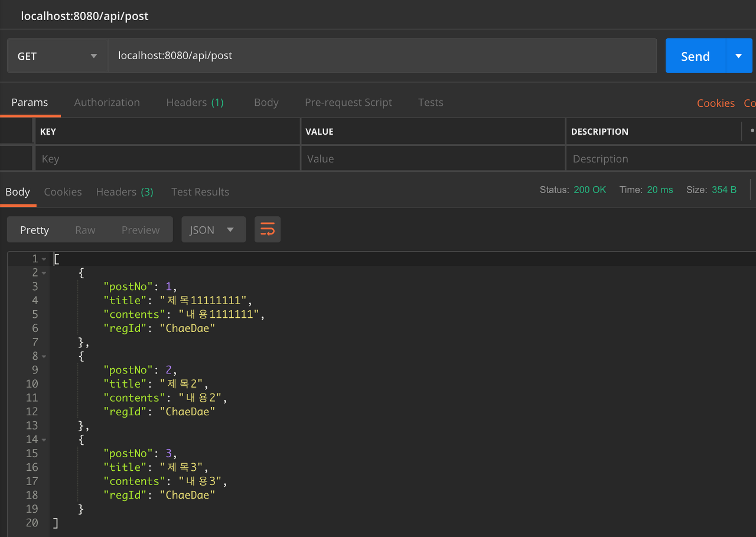Select the Pretty response view
The height and width of the screenshot is (537, 756).
coord(34,229)
